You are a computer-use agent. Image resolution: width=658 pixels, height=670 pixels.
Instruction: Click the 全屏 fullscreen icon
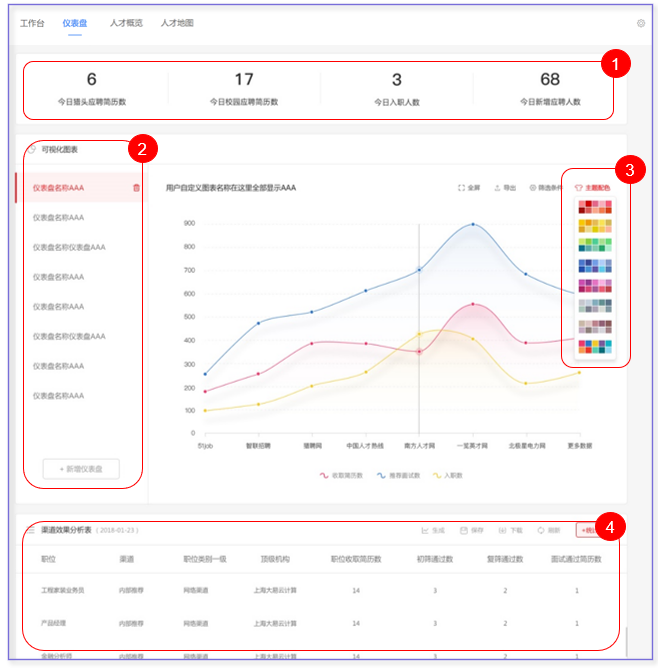[x=461, y=188]
